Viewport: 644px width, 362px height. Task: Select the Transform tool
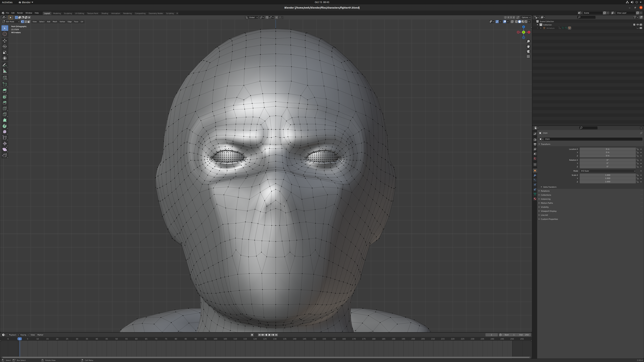tap(5, 58)
